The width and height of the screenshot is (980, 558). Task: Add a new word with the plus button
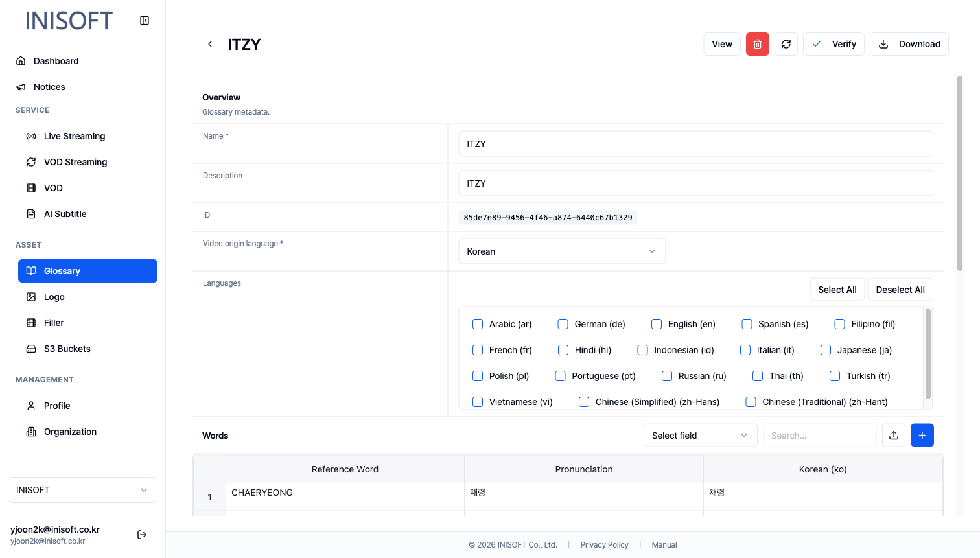(x=922, y=436)
